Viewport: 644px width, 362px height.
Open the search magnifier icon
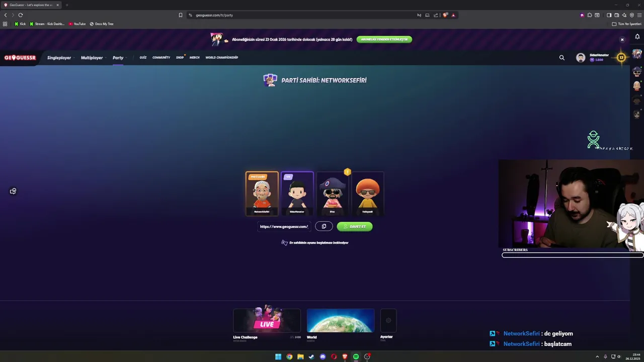(562, 57)
